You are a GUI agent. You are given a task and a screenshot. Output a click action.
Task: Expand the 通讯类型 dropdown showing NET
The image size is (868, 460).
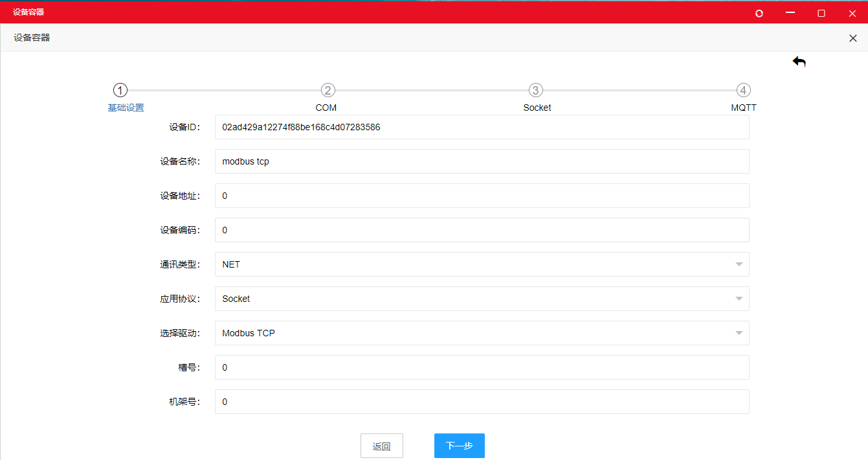482,264
